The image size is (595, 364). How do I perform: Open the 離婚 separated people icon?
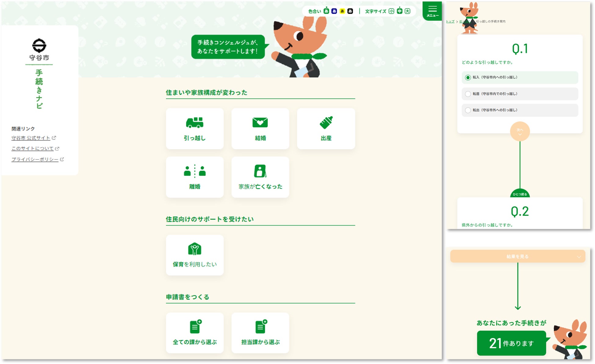195,171
